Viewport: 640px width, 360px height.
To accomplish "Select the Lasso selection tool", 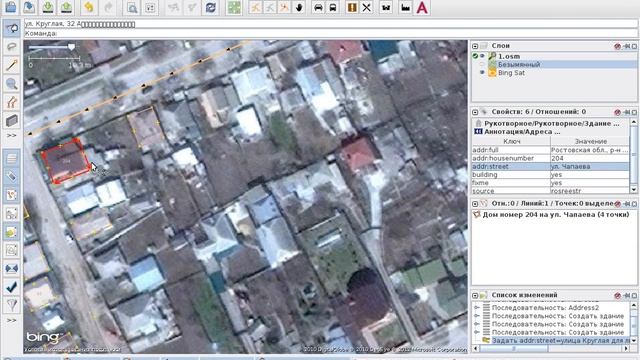I will click(x=12, y=47).
